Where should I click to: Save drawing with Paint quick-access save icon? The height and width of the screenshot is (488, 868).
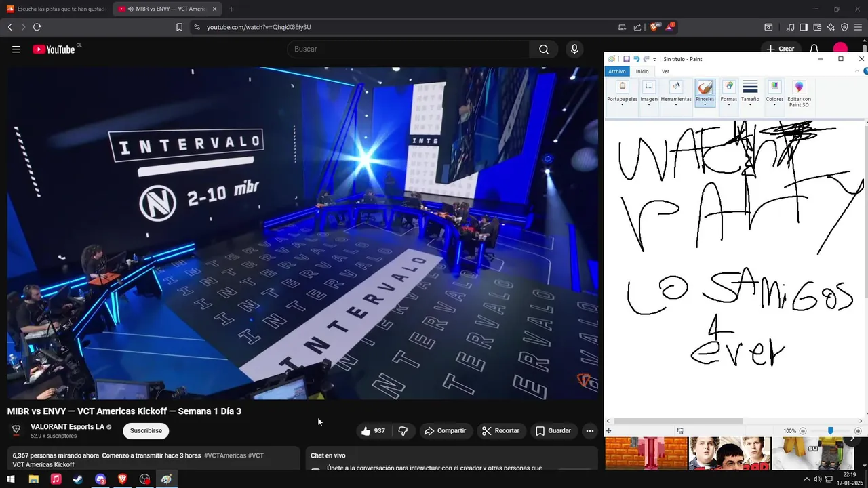(627, 59)
